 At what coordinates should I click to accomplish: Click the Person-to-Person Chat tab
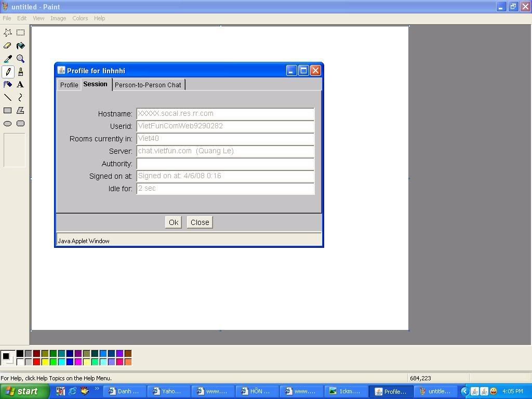(x=148, y=85)
